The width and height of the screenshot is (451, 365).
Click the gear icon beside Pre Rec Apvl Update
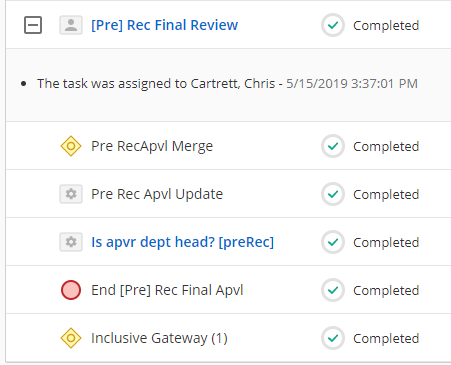point(71,194)
